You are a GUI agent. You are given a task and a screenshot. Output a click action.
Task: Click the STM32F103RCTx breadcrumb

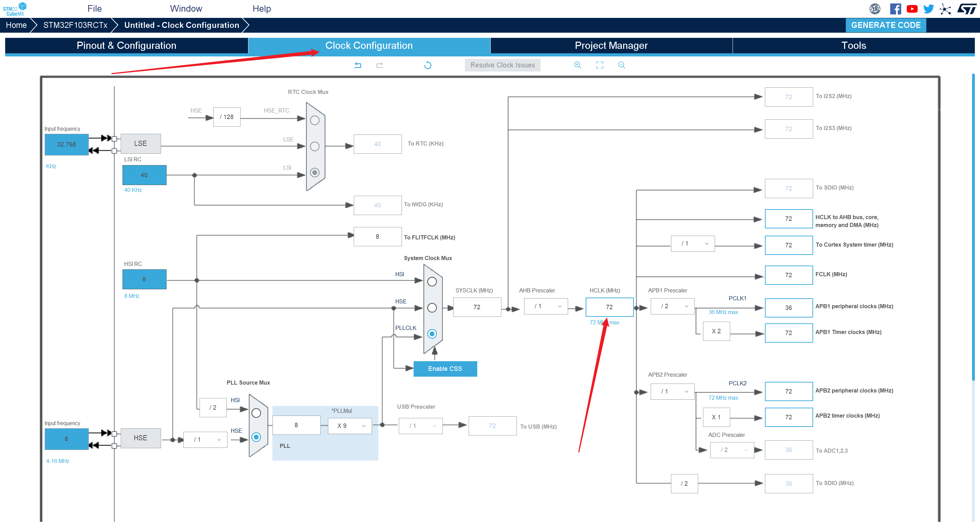coord(75,25)
